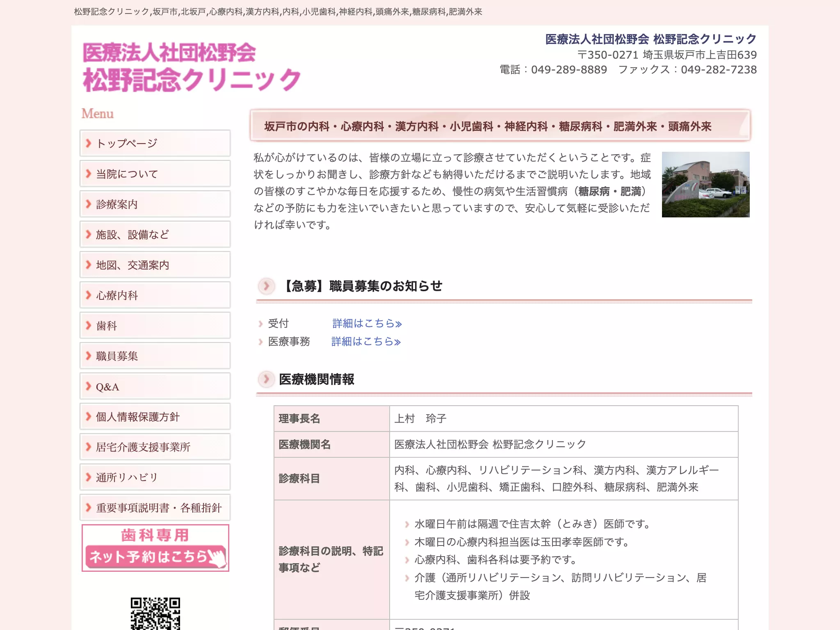Click the 医療機関情報 section heading
The width and height of the screenshot is (840, 630).
[317, 379]
